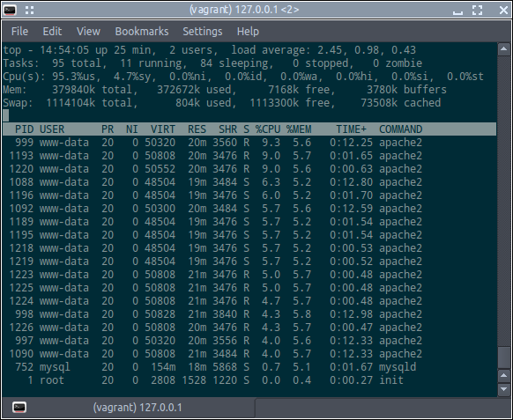This screenshot has height=420, width=513.
Task: Expand the Bookmarks menu
Action: (x=142, y=32)
